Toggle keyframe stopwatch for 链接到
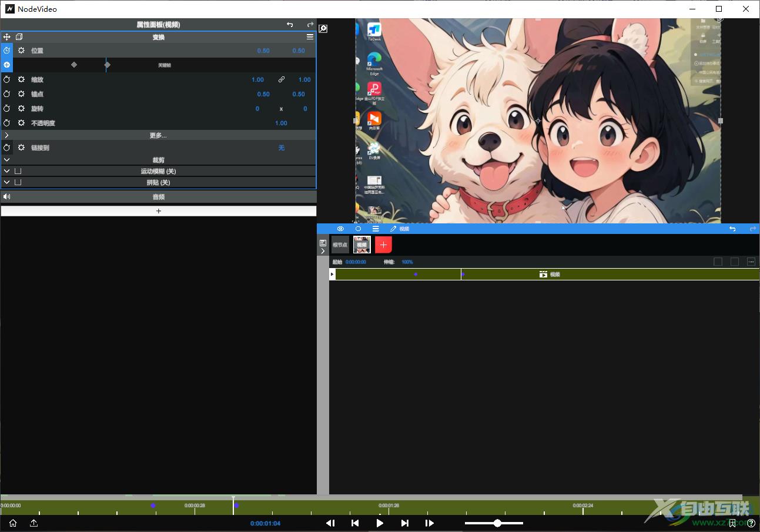The image size is (760, 532). tap(6, 148)
